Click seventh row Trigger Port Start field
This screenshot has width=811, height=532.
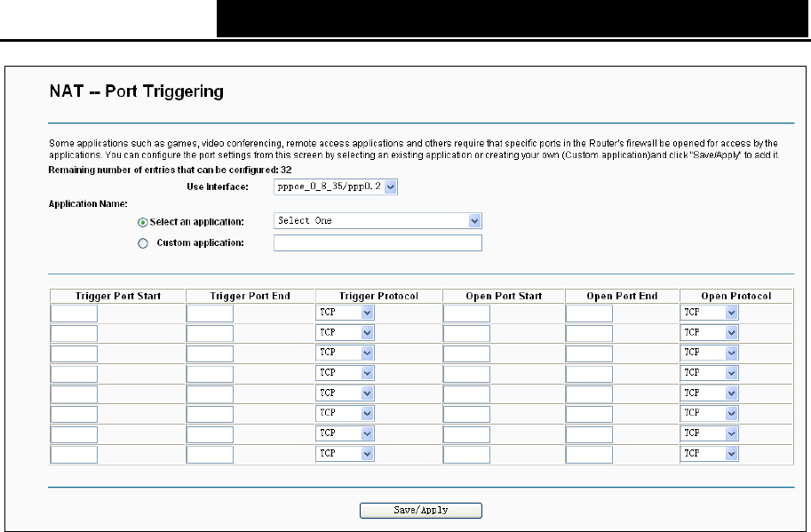pos(74,434)
